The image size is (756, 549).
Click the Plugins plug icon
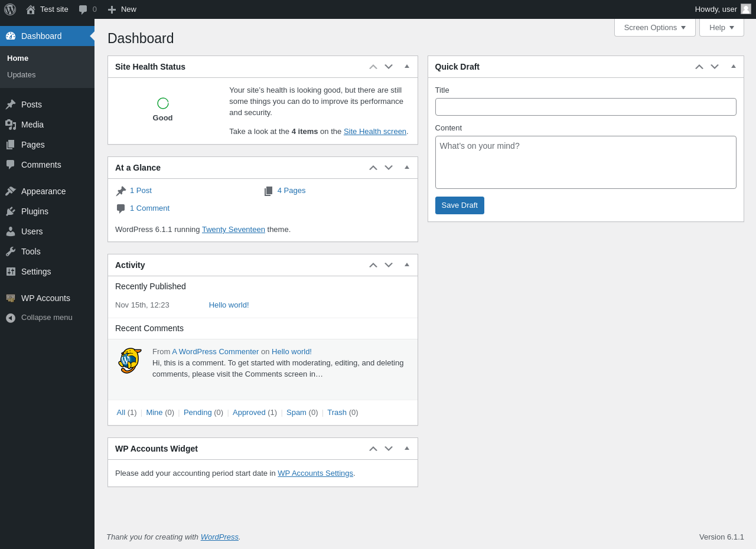click(x=11, y=211)
